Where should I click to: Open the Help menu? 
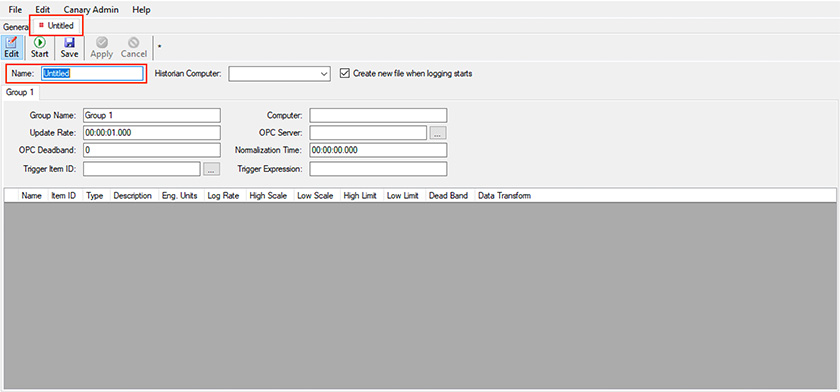pyautogui.click(x=141, y=10)
